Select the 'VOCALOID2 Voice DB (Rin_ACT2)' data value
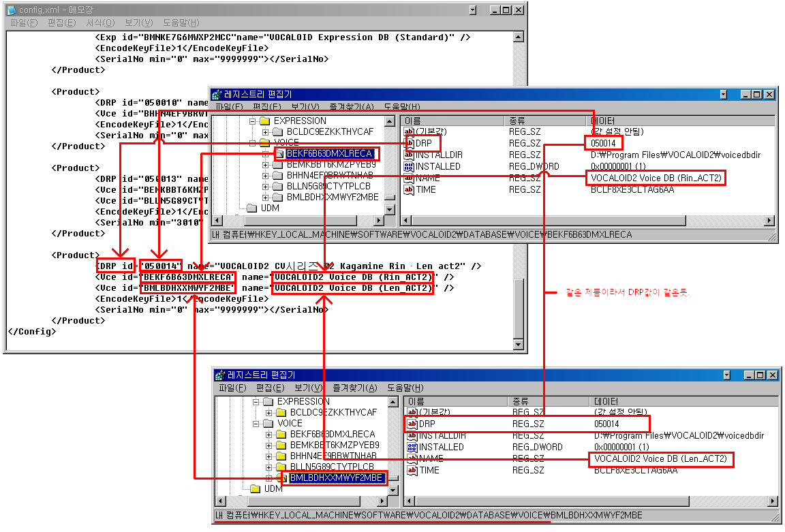Screen dimensions: 785x532 [656, 178]
